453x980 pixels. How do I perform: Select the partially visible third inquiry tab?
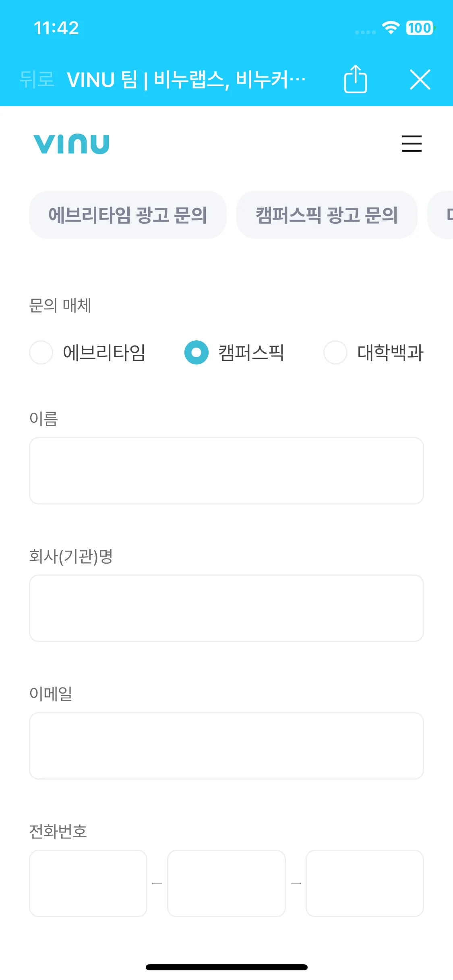click(x=440, y=215)
